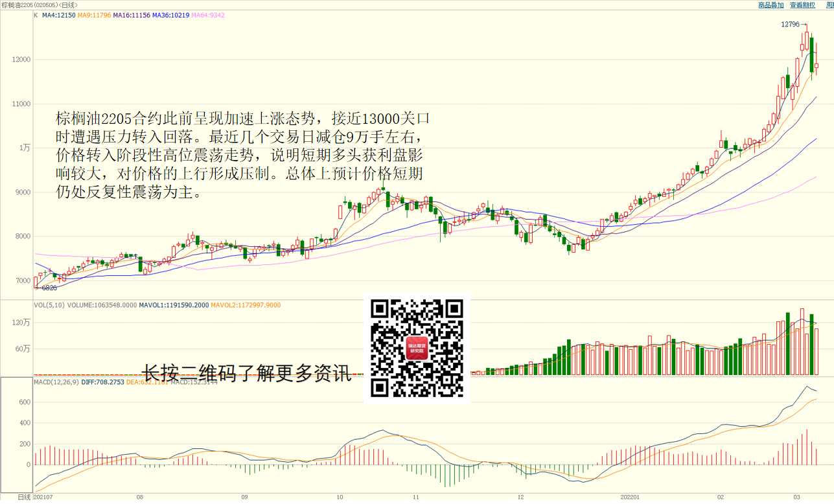Select the pink MA64:9342 label
834x504 pixels.
point(208,15)
